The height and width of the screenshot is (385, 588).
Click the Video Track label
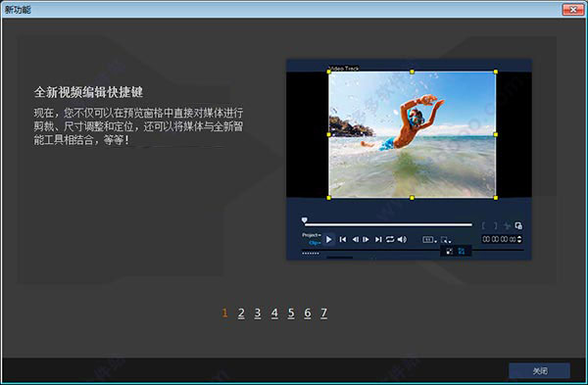344,69
